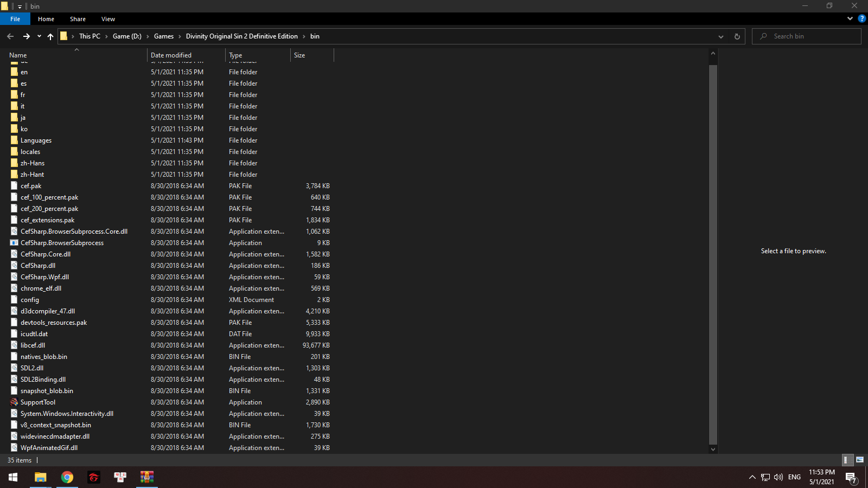Select icudtl.dat file
This screenshot has height=488, width=868.
point(34,334)
